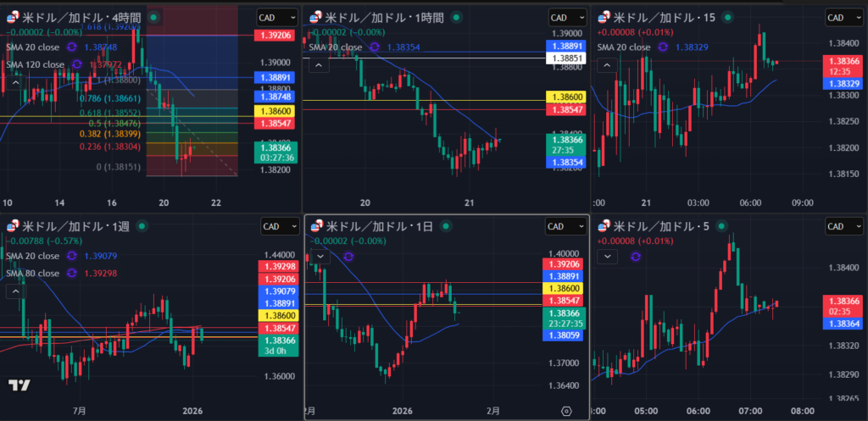Image resolution: width=868 pixels, height=421 pixels.
Task: Click the SMA 20 close label in 15-minute chart
Action: pos(628,47)
